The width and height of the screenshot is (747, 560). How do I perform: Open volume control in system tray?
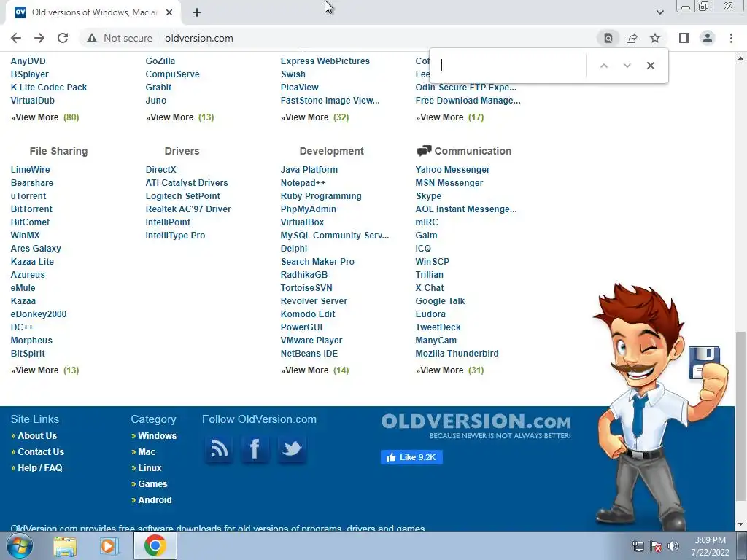pos(673,546)
